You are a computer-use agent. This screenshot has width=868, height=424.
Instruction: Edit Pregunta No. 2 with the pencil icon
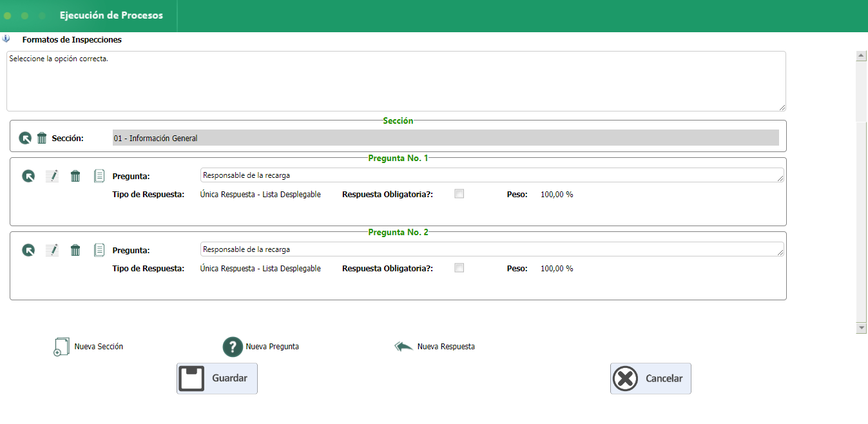[x=52, y=250]
